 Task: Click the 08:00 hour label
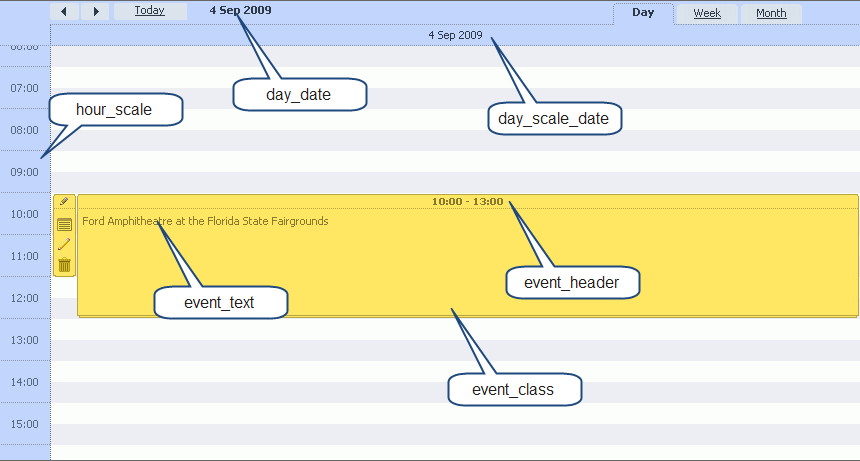pos(24,130)
